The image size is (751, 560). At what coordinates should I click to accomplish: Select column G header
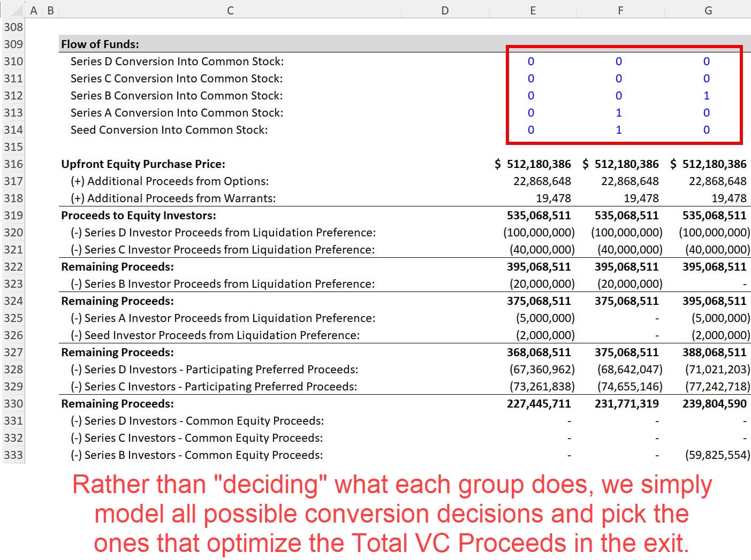(708, 10)
